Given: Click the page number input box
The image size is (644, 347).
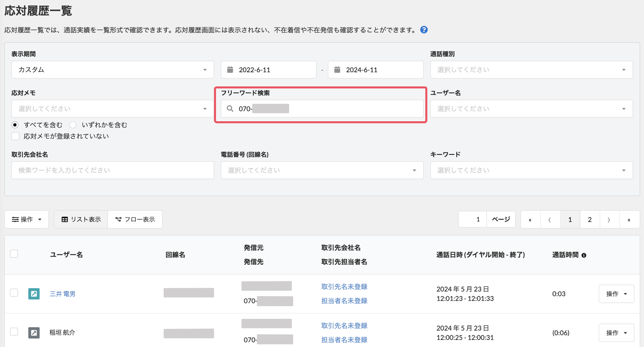Looking at the screenshot, I should [473, 219].
